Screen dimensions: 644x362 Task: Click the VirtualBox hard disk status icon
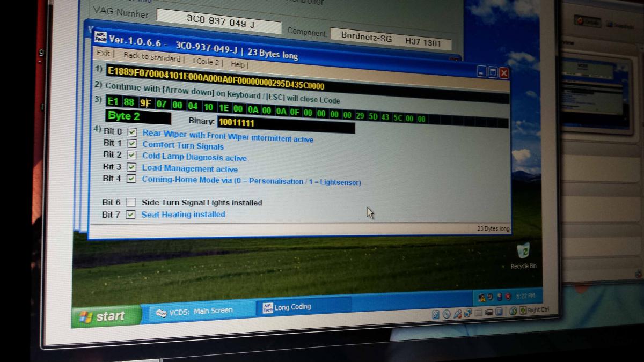436,314
